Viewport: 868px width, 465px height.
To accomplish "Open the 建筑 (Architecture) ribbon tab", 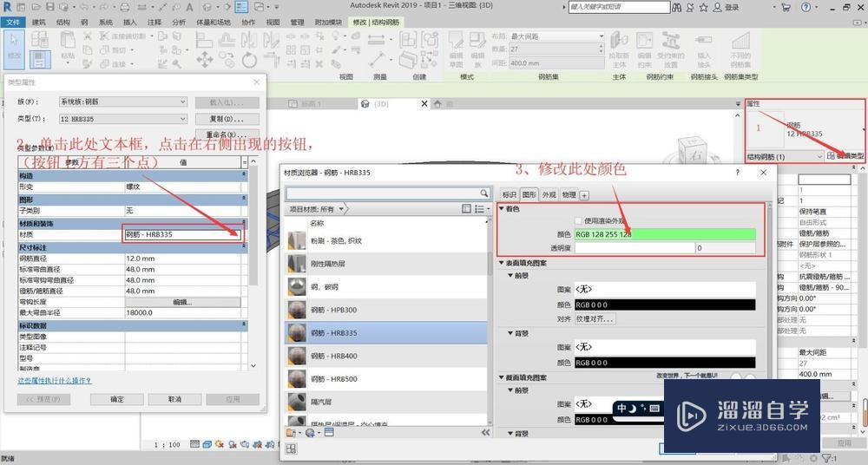I will 39,23.
